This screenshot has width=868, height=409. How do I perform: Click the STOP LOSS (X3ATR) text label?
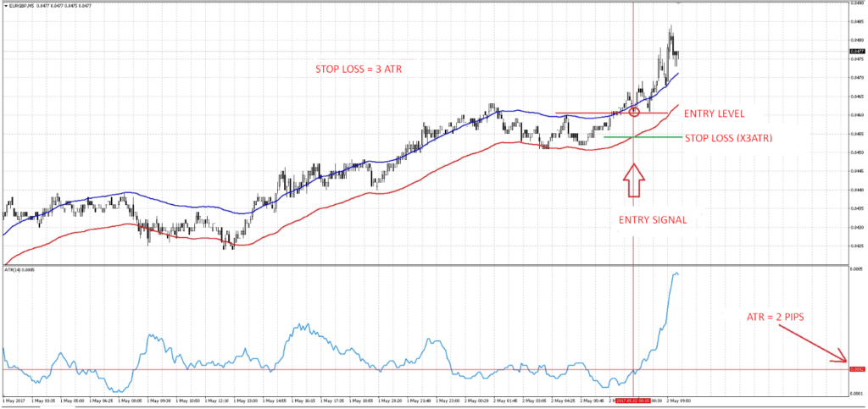point(729,137)
